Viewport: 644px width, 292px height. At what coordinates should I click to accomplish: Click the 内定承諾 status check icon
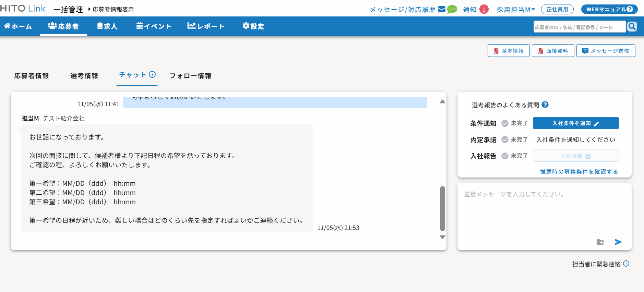(x=505, y=139)
